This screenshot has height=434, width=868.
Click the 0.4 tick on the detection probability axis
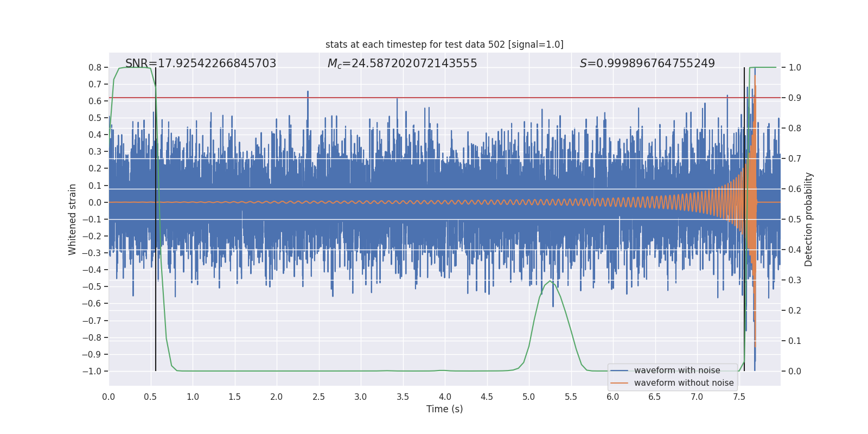tap(795, 250)
